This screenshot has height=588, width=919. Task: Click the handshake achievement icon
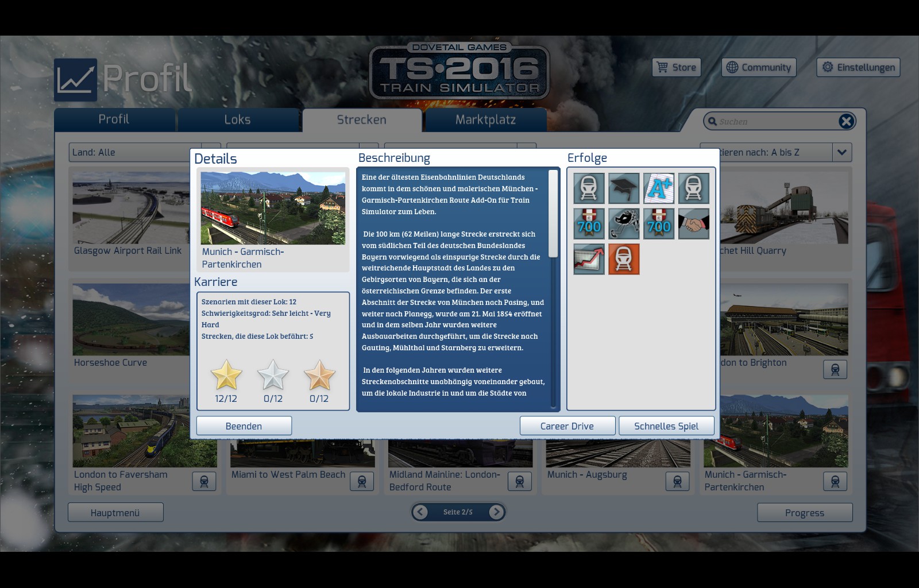click(x=694, y=223)
